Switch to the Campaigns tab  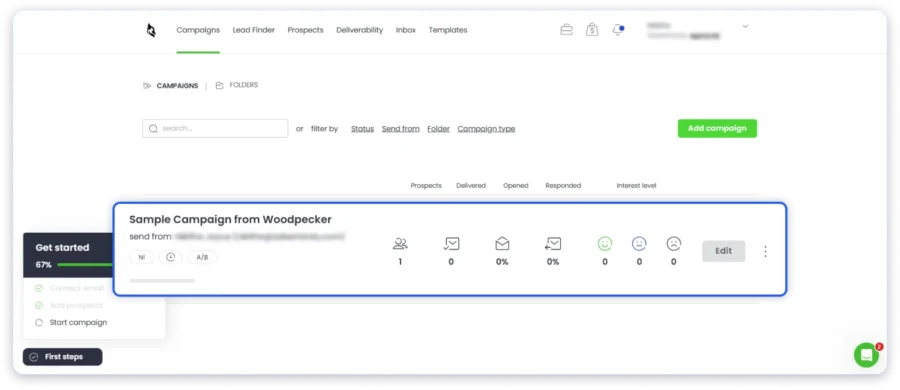click(198, 30)
